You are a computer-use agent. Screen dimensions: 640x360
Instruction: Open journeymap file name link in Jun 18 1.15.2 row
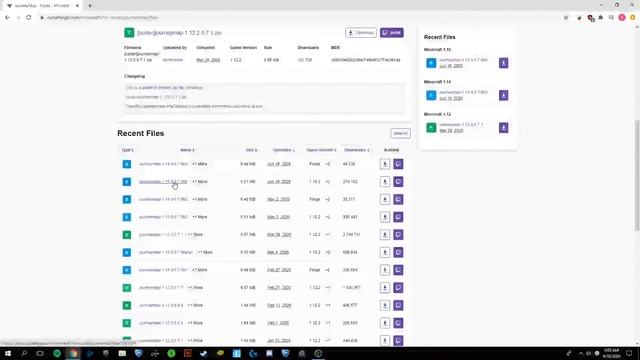click(x=163, y=182)
